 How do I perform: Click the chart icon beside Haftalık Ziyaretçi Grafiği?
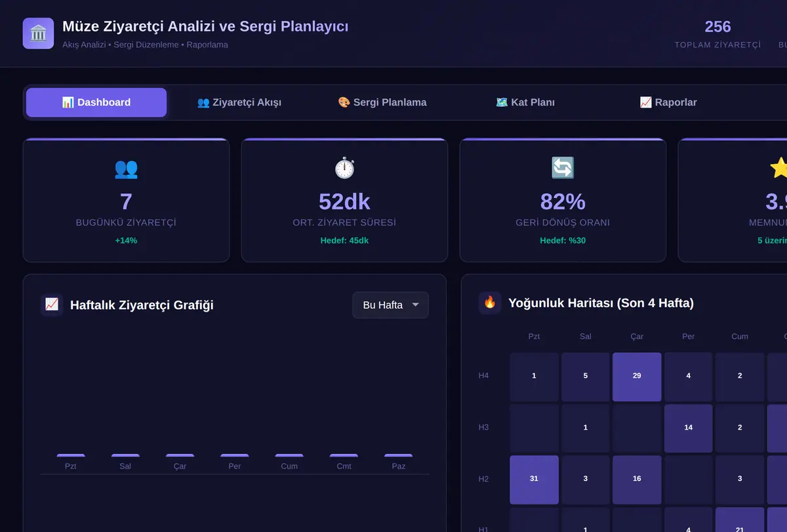click(52, 304)
